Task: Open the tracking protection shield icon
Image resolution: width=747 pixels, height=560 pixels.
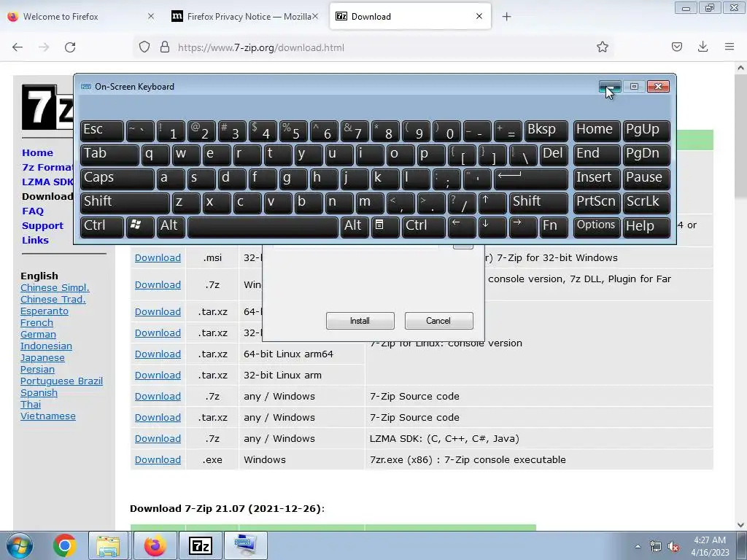Action: point(144,47)
